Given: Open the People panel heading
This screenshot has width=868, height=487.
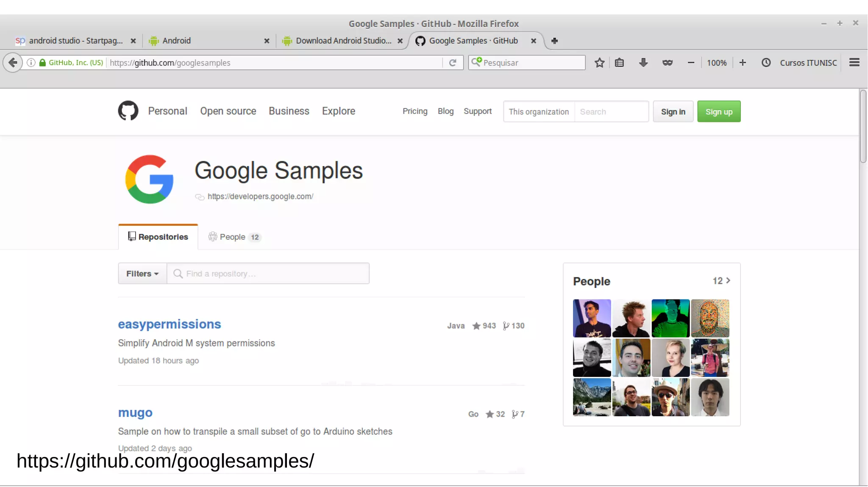Looking at the screenshot, I should click(x=591, y=281).
